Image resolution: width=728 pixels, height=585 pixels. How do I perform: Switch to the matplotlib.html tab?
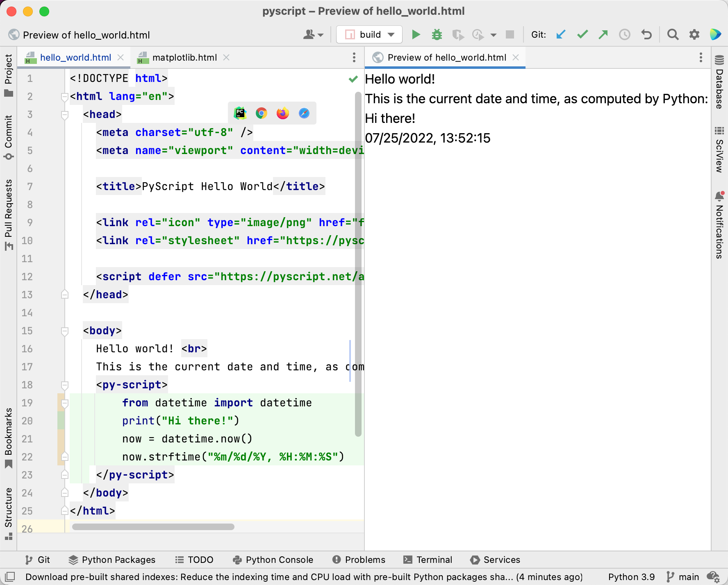tap(185, 57)
